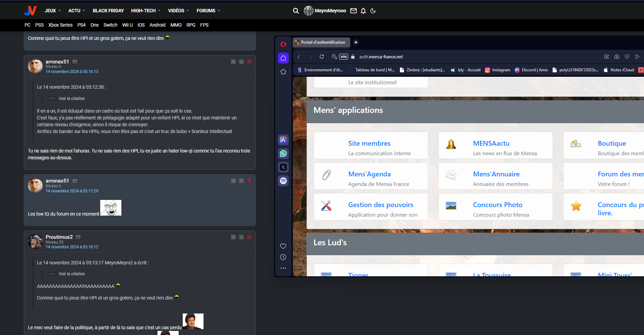The width and height of the screenshot is (644, 335).
Task: Open the Instagram bookmark in Opera
Action: (x=497, y=70)
